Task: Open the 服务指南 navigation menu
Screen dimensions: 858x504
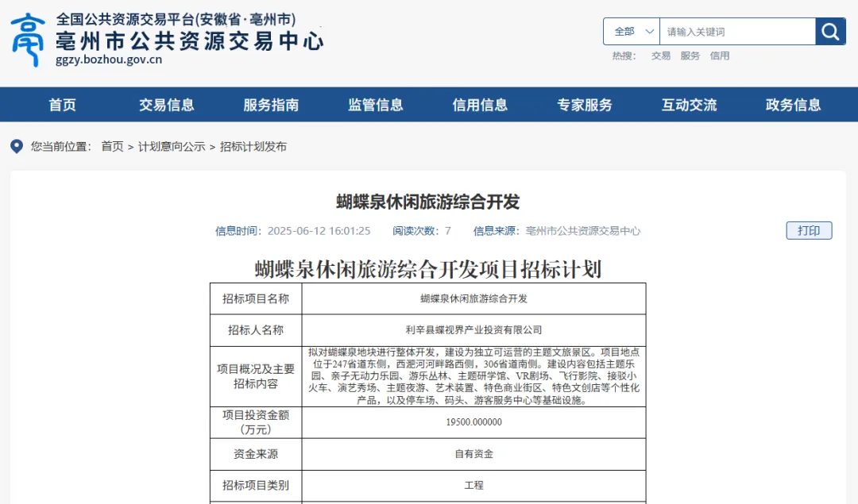Action: (x=272, y=105)
